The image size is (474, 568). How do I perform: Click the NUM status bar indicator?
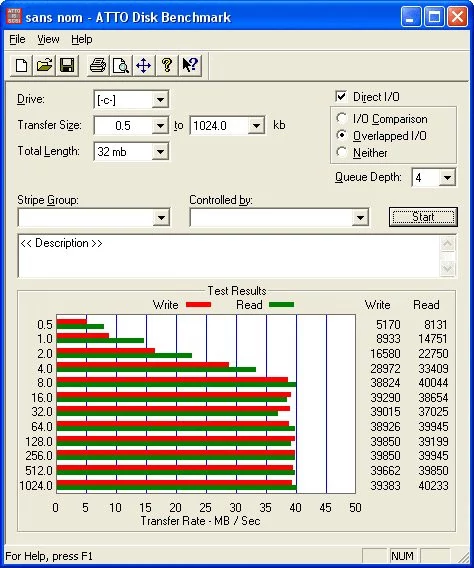click(402, 556)
